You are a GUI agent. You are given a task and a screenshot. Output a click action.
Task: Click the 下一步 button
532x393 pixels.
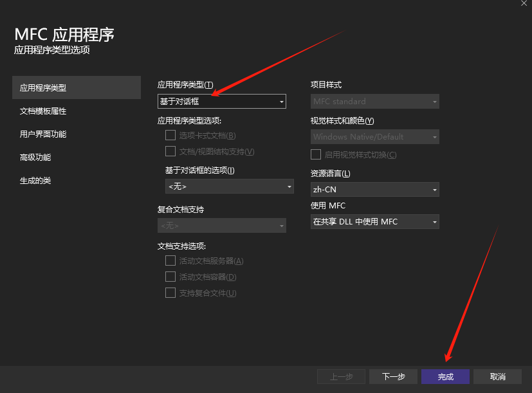tap(393, 377)
